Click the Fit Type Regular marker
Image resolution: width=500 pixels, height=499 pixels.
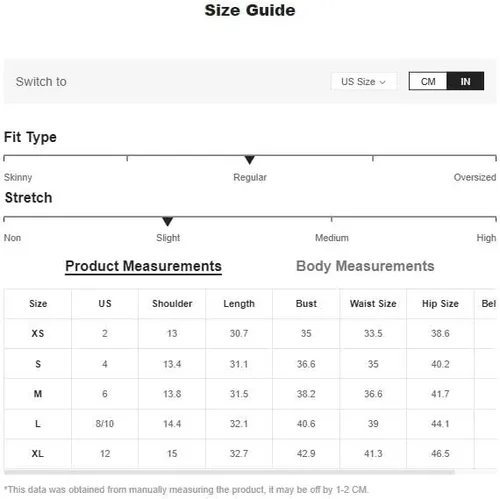tap(249, 160)
